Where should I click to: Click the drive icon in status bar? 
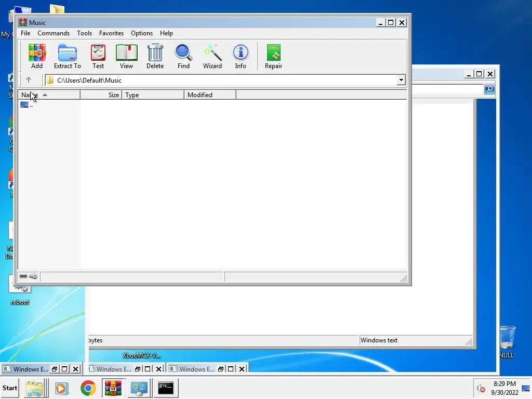tap(23, 276)
